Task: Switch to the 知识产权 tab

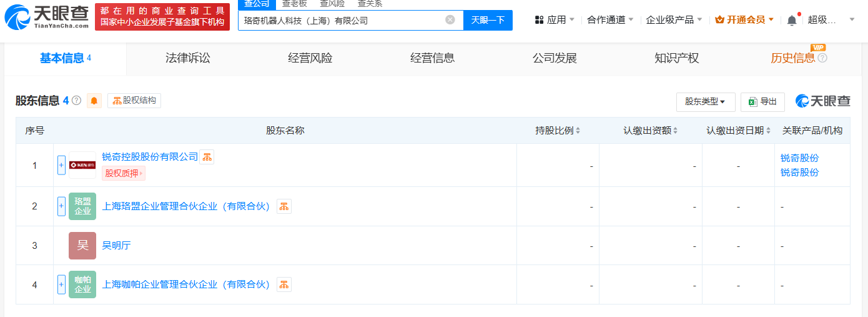Action: pyautogui.click(x=677, y=58)
